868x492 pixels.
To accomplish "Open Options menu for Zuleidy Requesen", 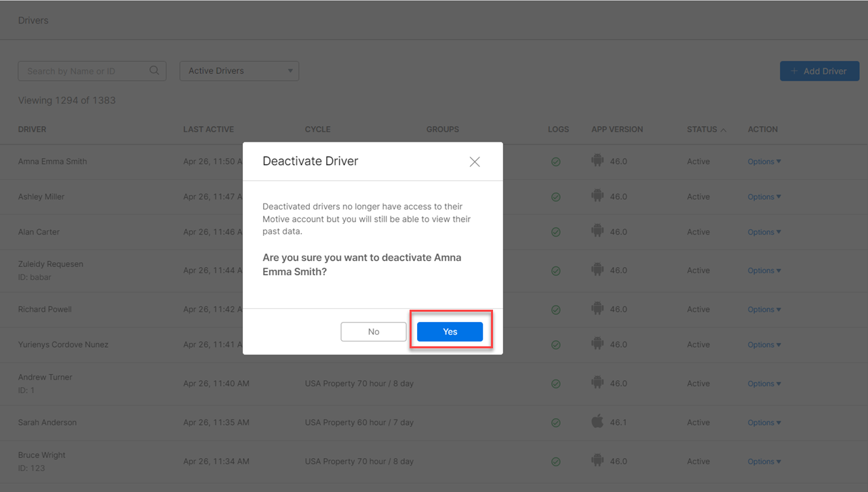I will [x=764, y=271].
